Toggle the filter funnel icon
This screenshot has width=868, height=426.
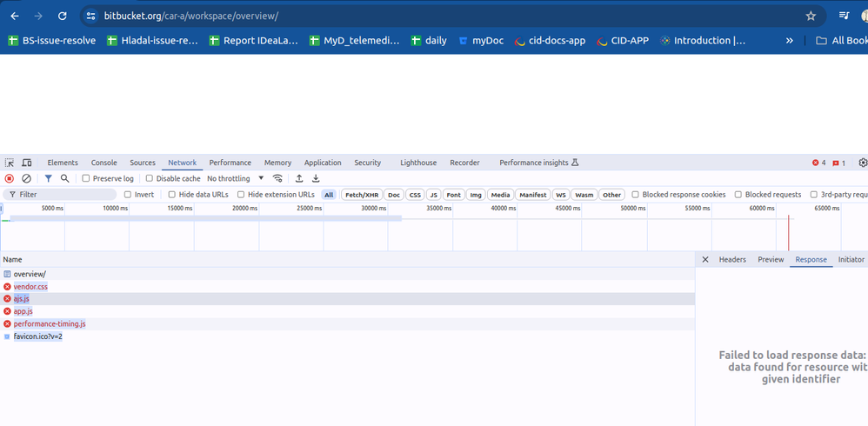pos(48,179)
